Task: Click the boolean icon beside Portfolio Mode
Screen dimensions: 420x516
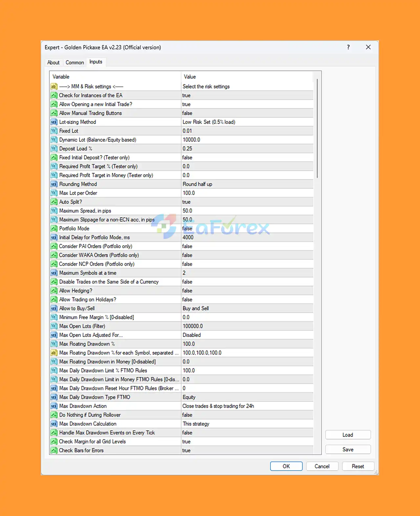Action: (x=54, y=228)
